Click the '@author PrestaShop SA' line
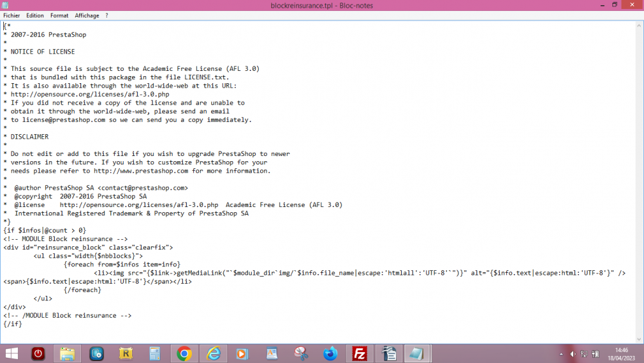The image size is (644, 363). click(x=101, y=188)
